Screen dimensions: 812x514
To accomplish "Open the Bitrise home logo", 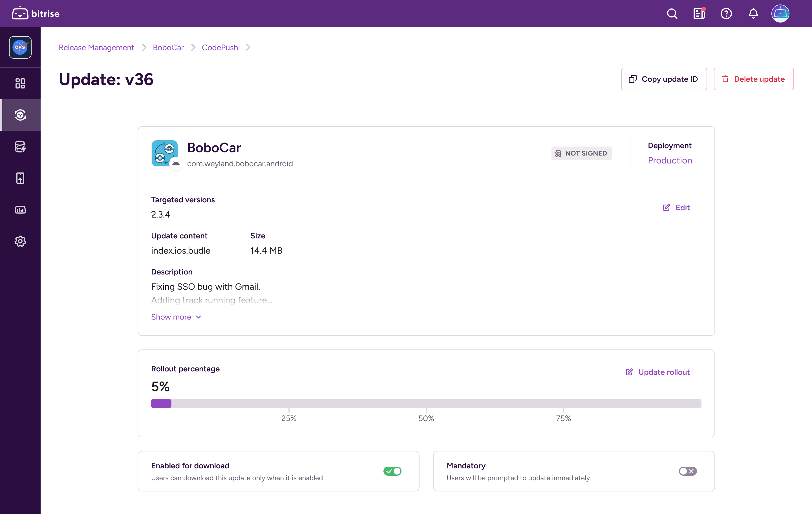I will click(x=36, y=14).
